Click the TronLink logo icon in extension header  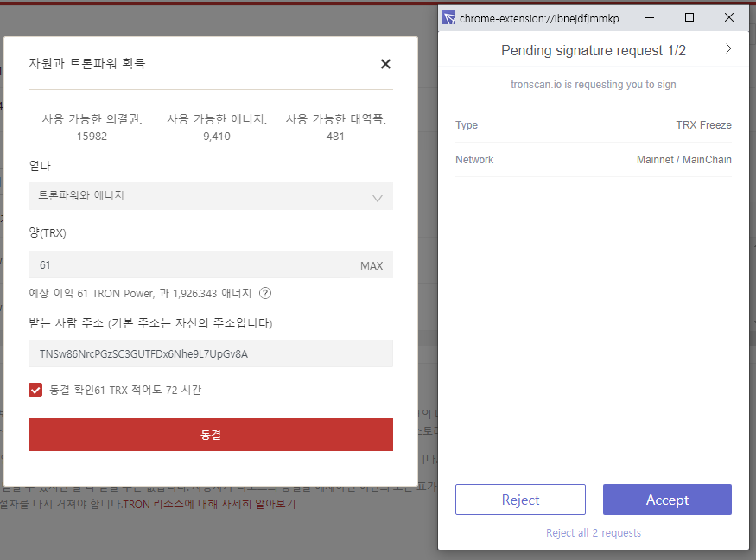click(x=448, y=16)
